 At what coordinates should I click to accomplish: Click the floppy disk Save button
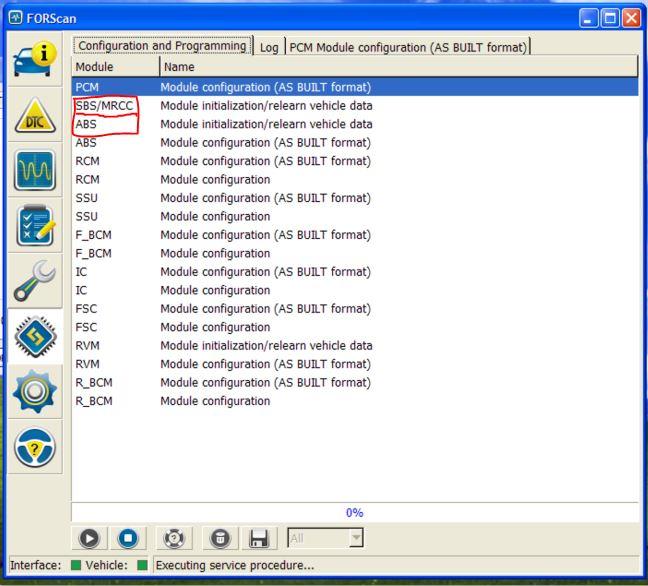[x=259, y=538]
